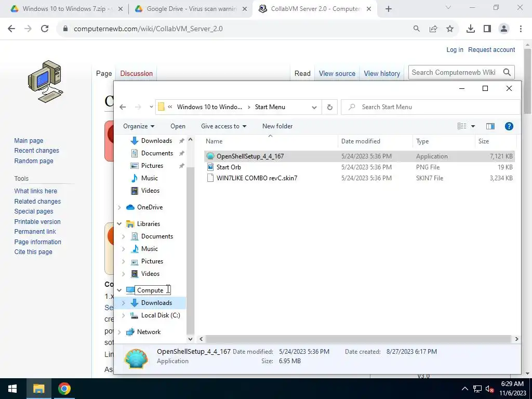This screenshot has width=532, height=399.
Task: Open Organize dropdown menu
Action: click(139, 126)
